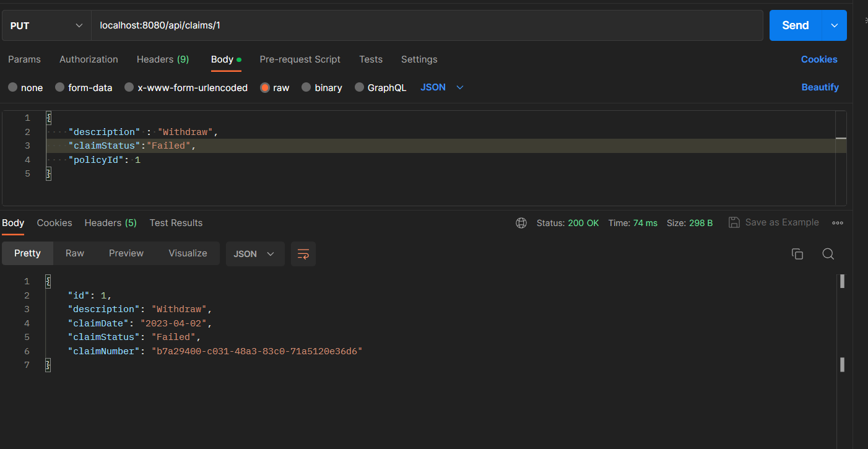Open the Params tab
868x449 pixels.
coord(24,59)
